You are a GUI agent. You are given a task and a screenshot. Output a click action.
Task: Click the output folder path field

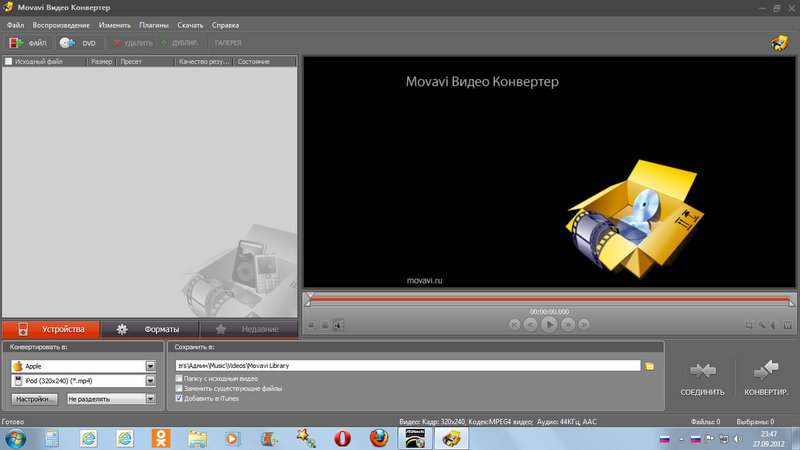click(408, 365)
